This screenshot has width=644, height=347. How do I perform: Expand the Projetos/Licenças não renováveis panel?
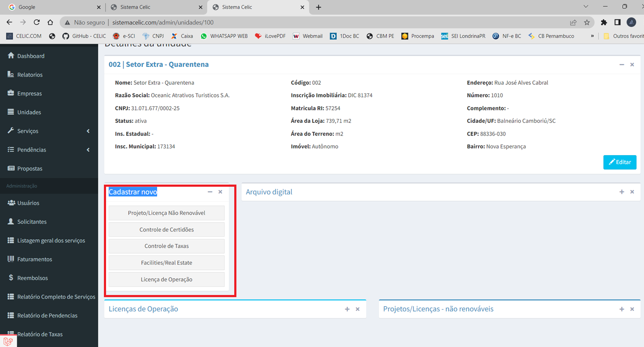coord(622,309)
